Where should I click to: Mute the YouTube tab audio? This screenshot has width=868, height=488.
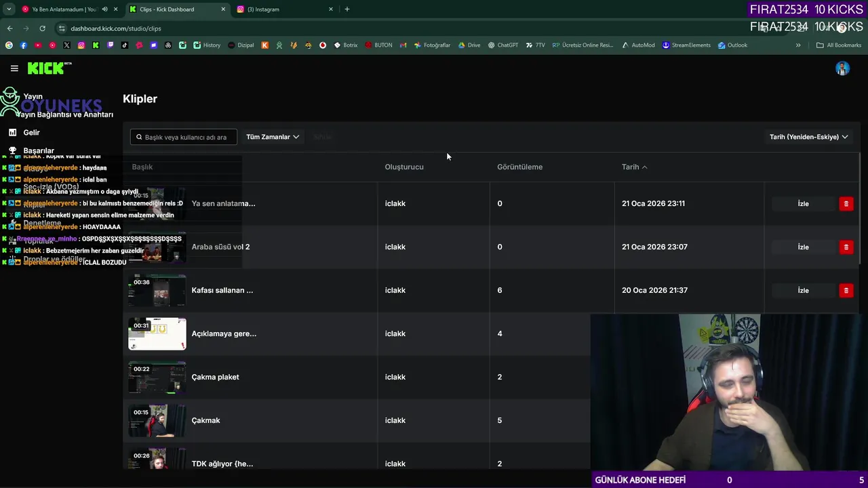click(104, 9)
